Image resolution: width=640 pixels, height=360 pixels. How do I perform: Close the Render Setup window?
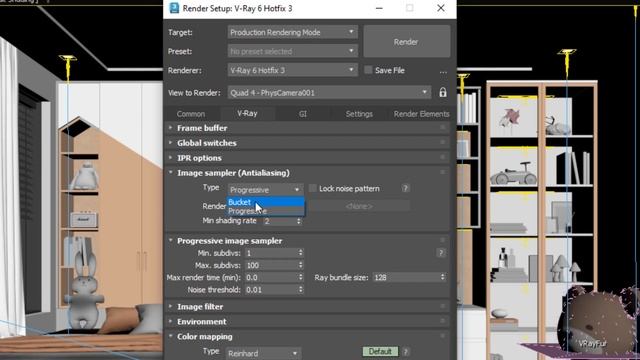pos(441,8)
